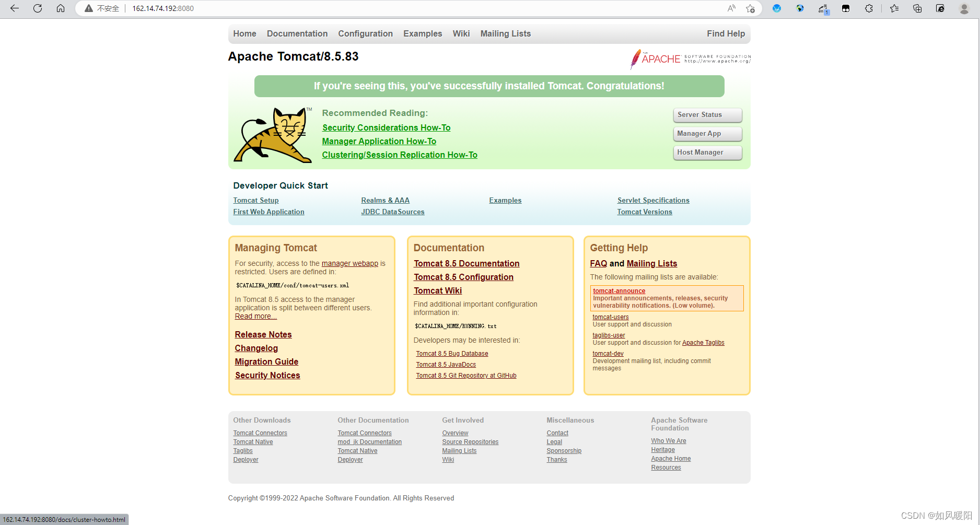
Task: Open the FAQ link under Getting Help
Action: [599, 263]
